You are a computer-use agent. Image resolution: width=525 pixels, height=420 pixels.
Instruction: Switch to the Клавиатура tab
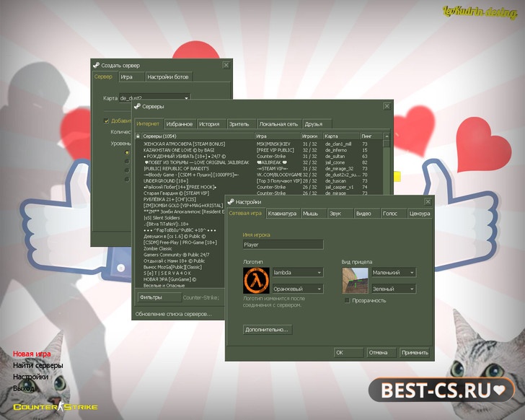(x=282, y=214)
